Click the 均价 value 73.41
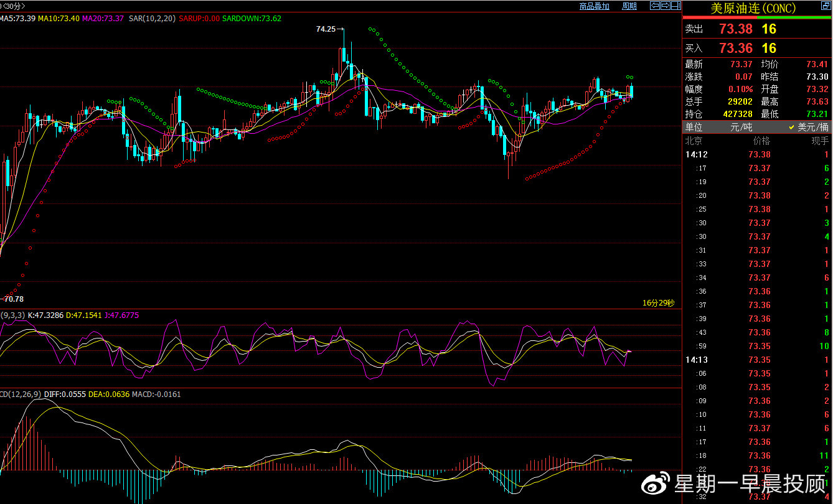 tap(817, 64)
